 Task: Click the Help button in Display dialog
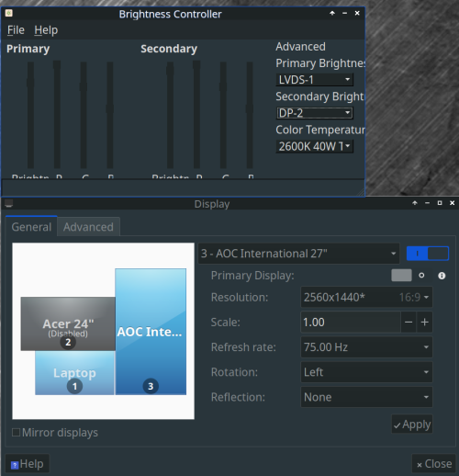[28, 464]
